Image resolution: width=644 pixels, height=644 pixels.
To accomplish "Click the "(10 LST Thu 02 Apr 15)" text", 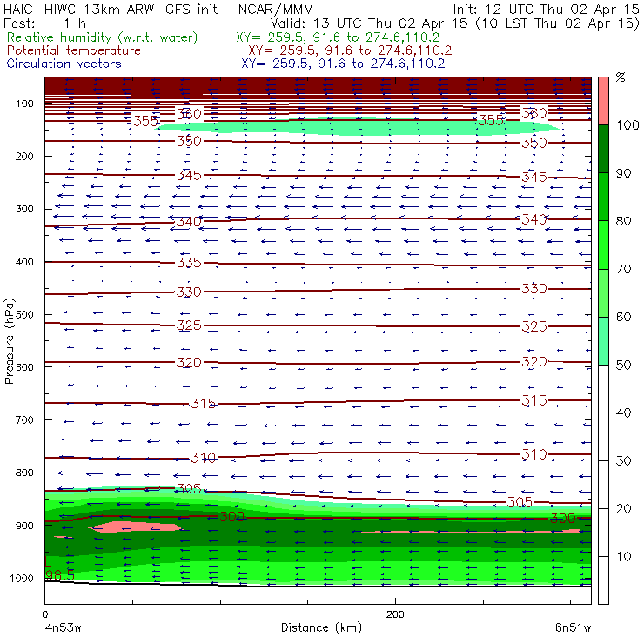I will 558,23.
